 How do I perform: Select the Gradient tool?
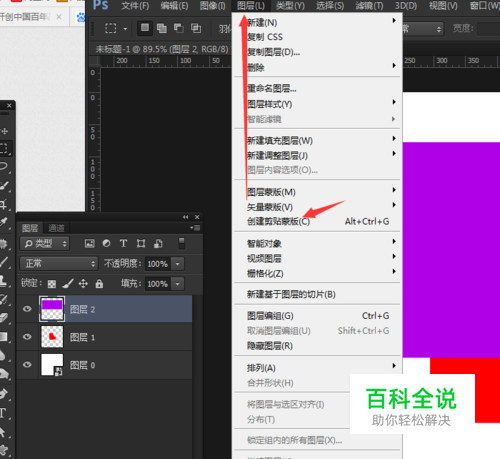pos(3,337)
